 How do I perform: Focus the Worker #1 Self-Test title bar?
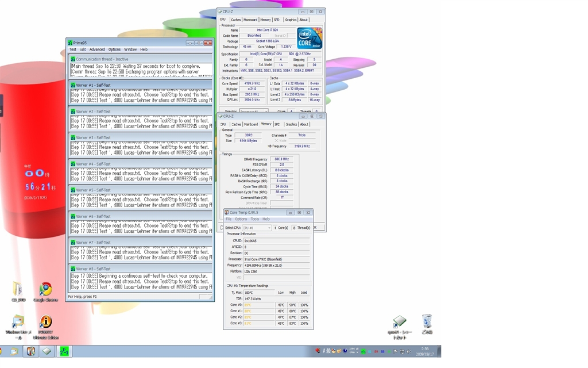[141, 85]
